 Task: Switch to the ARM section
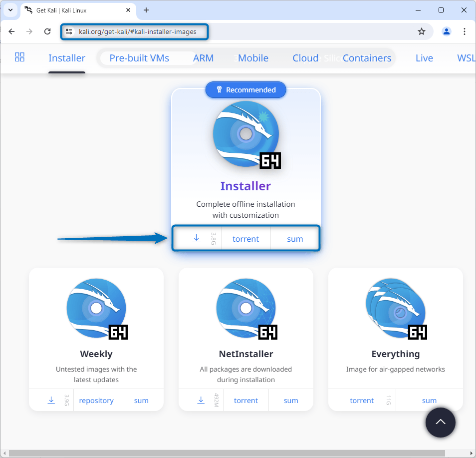[x=203, y=58]
